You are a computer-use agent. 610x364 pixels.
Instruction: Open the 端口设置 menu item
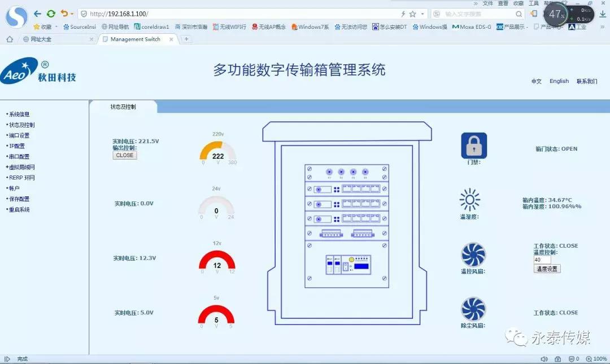(19, 135)
